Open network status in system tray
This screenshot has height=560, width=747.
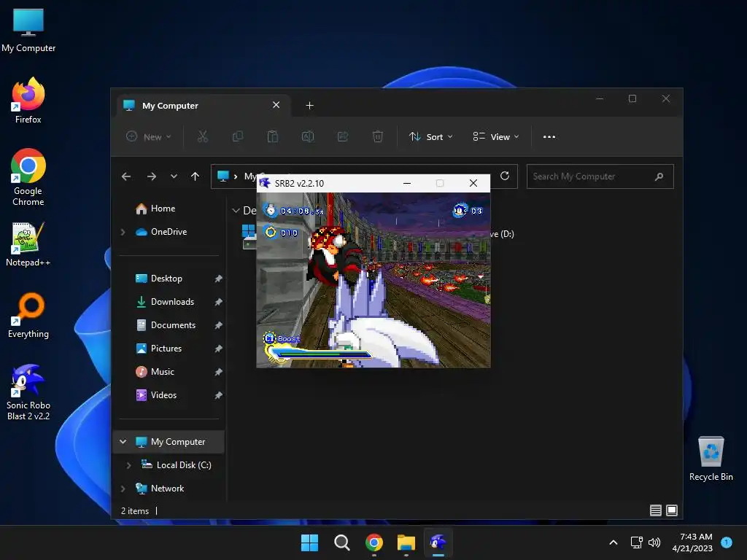click(636, 542)
